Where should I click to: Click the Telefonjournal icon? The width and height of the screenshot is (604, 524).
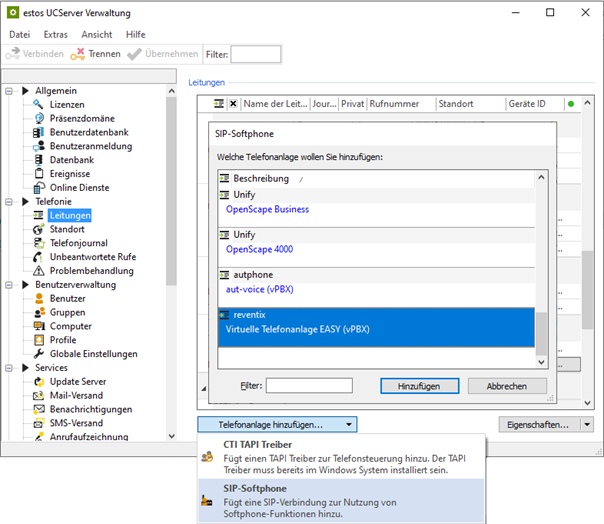tap(40, 243)
